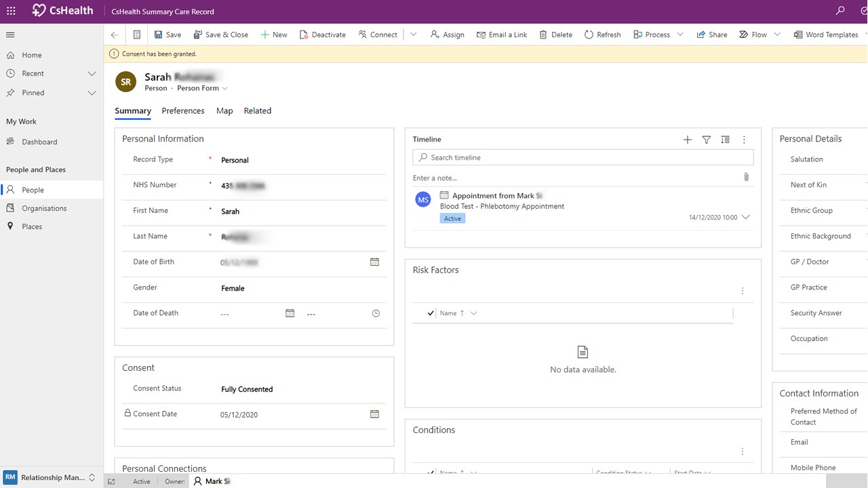
Task: Expand the Flow dropdown chevron
Action: (777, 35)
